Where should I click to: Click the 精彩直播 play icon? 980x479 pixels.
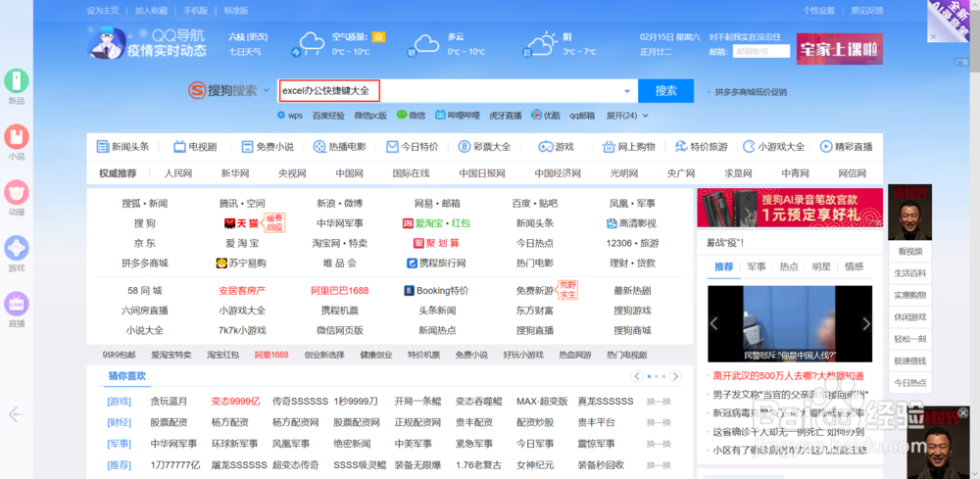pyautogui.click(x=826, y=147)
